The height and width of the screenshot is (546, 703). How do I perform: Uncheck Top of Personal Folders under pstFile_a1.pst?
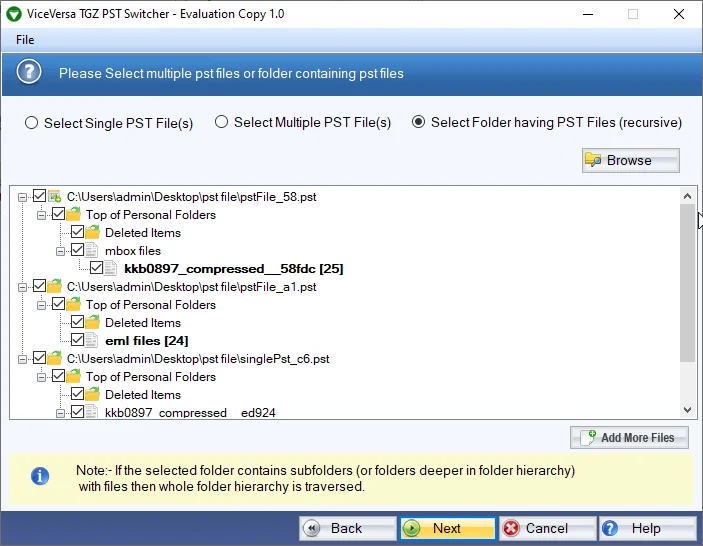(x=59, y=303)
